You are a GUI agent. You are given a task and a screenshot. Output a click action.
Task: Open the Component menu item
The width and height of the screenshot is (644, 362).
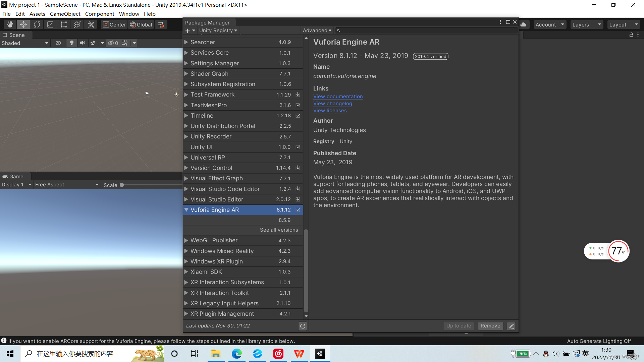coord(100,14)
